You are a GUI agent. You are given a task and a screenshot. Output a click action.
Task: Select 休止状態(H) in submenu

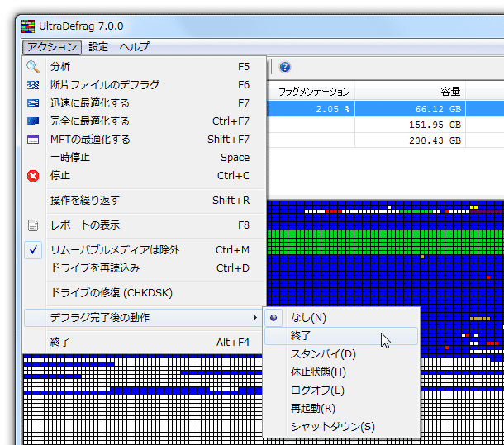pos(342,372)
